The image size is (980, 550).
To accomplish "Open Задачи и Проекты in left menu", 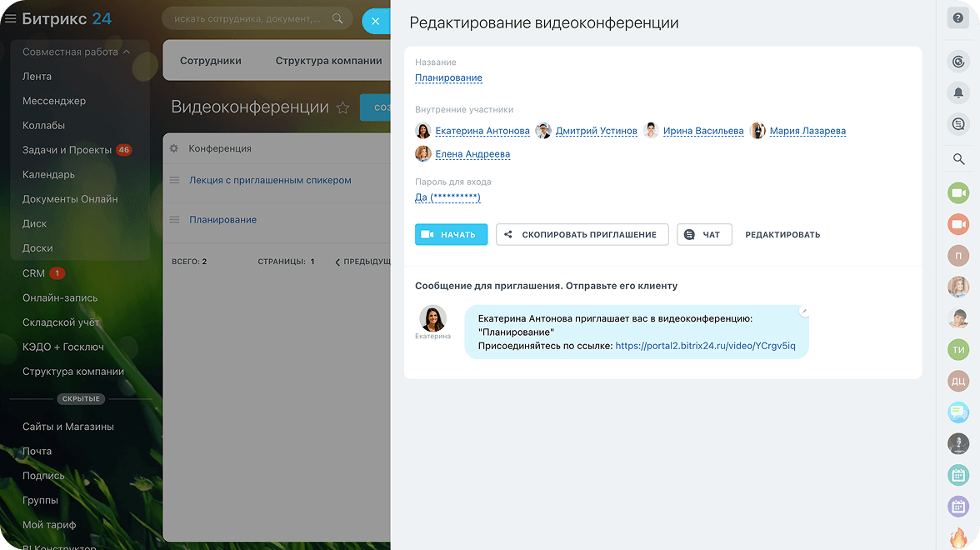I will coord(67,150).
